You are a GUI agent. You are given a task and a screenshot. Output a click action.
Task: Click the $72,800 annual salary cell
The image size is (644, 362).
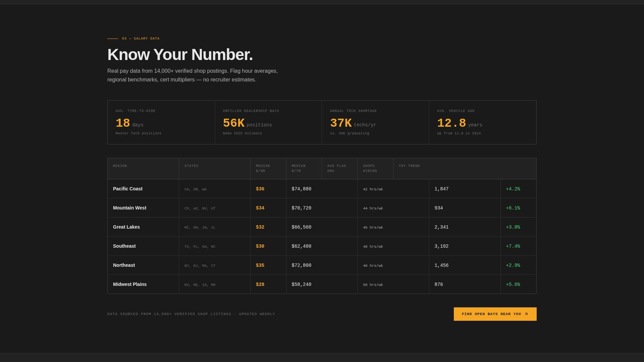pos(322,265)
